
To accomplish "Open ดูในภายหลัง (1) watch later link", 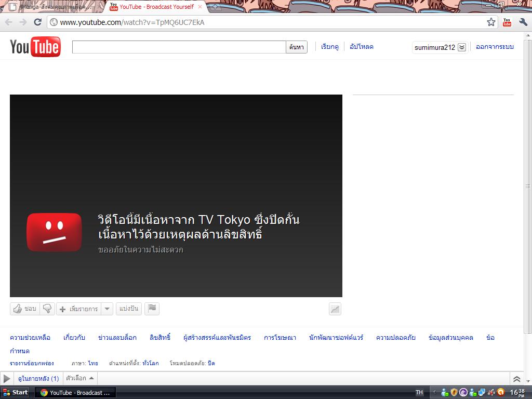I will click(x=38, y=379).
